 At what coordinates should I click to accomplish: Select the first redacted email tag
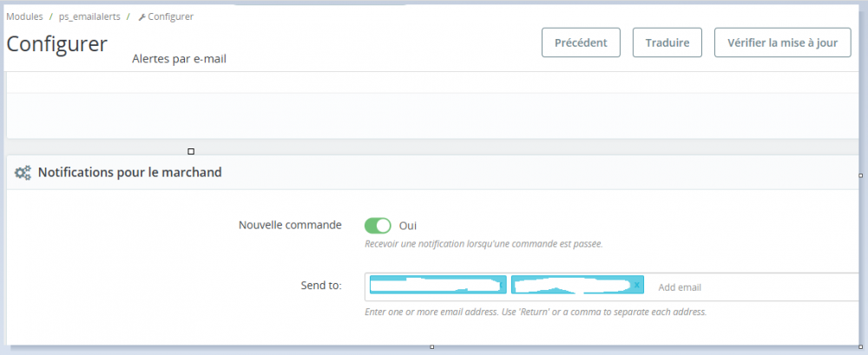pyautogui.click(x=437, y=286)
